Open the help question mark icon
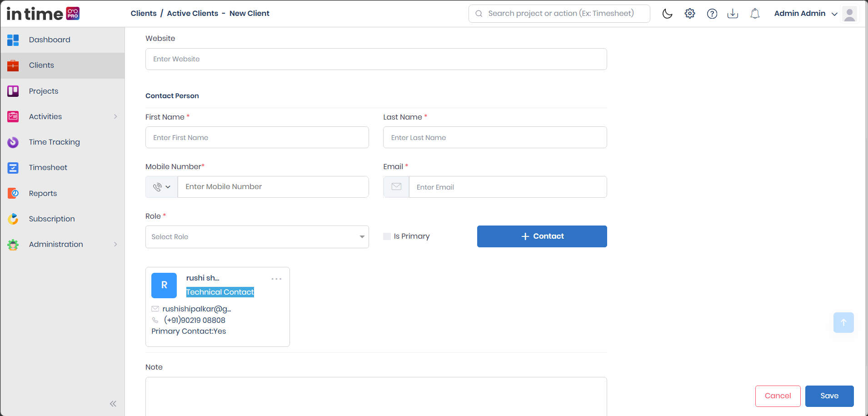This screenshot has height=416, width=868. [x=712, y=14]
